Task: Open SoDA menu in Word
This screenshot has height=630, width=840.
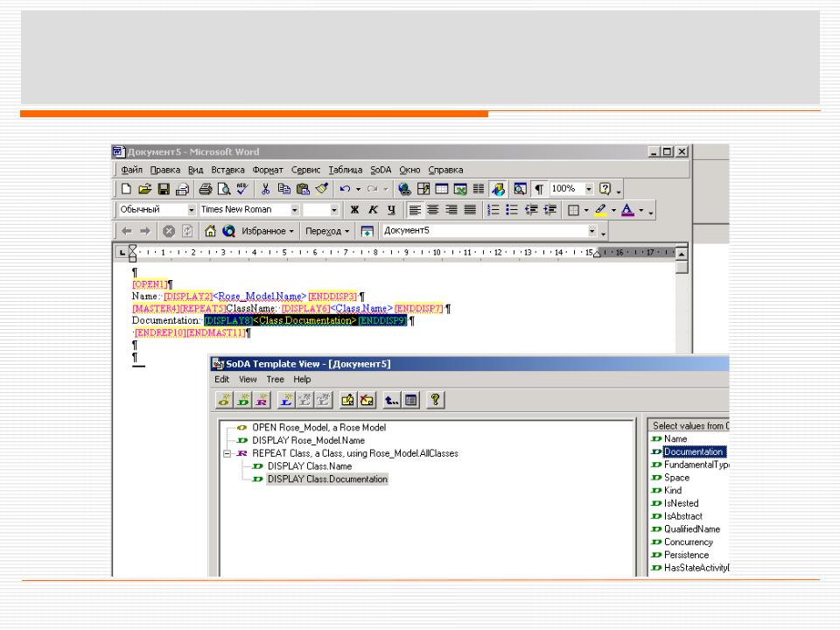Action: coord(381,170)
